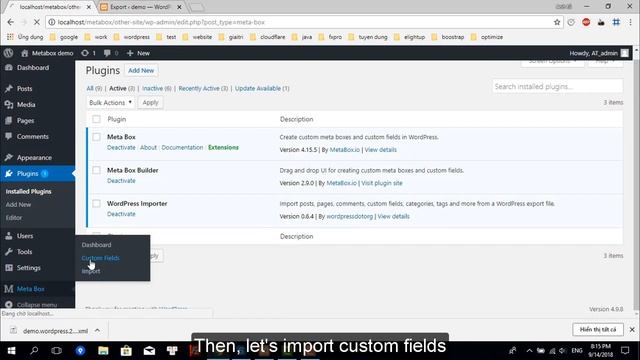
Task: Bookmark this page with the star icon
Action: (557, 22)
